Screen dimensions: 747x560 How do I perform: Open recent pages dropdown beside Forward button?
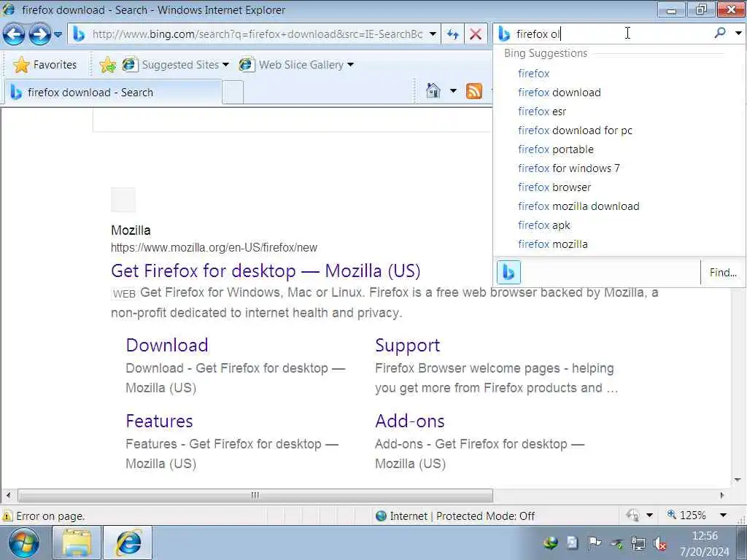(x=58, y=34)
